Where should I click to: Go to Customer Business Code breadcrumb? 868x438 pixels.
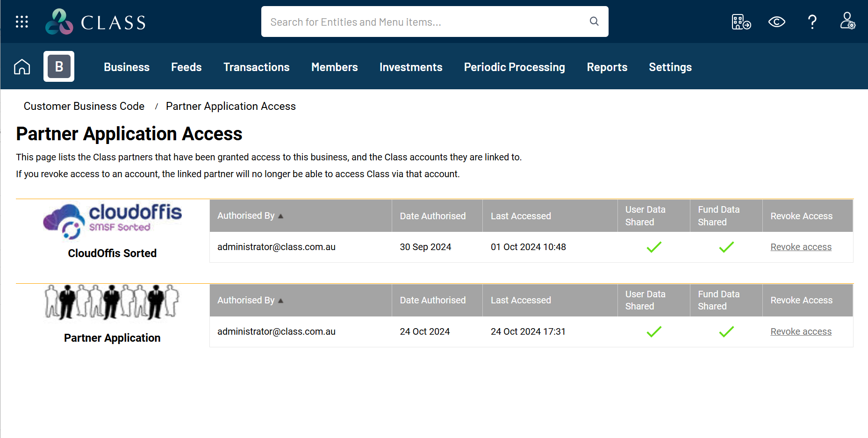84,106
